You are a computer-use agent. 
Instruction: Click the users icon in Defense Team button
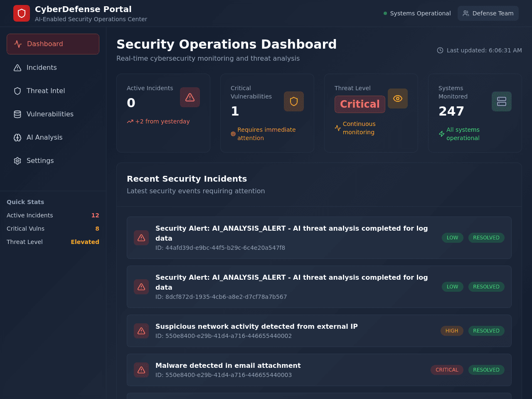466,13
